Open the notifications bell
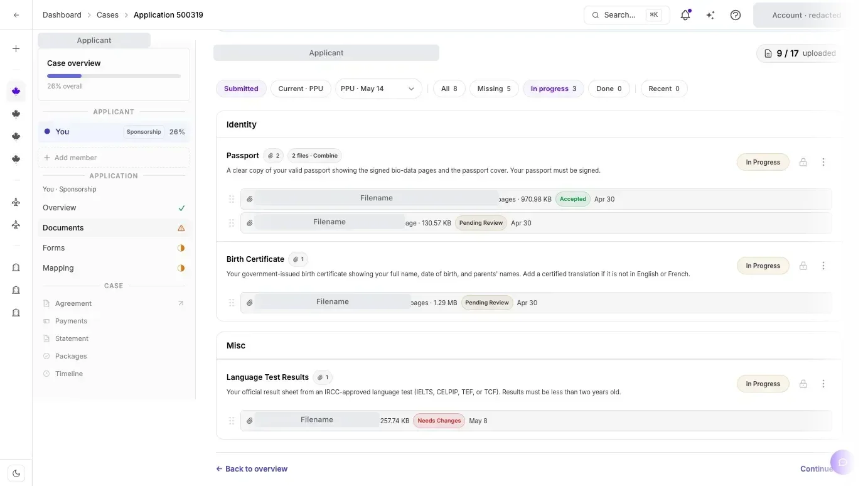This screenshot has width=868, height=486. point(685,15)
